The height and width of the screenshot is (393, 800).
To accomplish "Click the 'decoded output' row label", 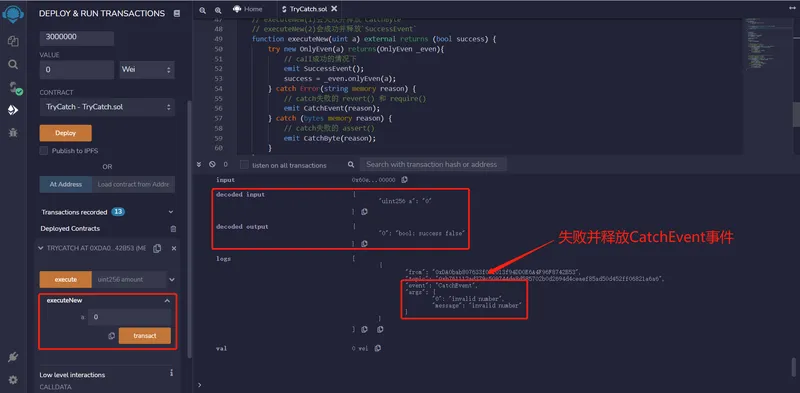I will pos(242,227).
